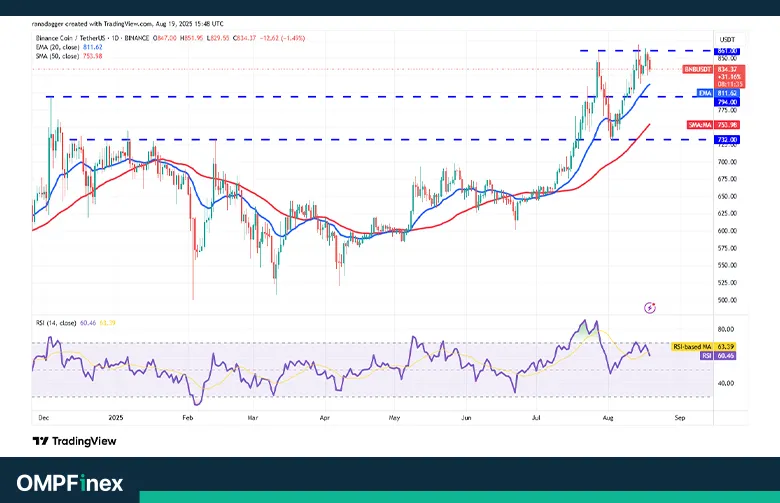Screen dimensions: 780x503
Task: Click the blue EMA 811.62 axis tag
Action: coord(717,93)
